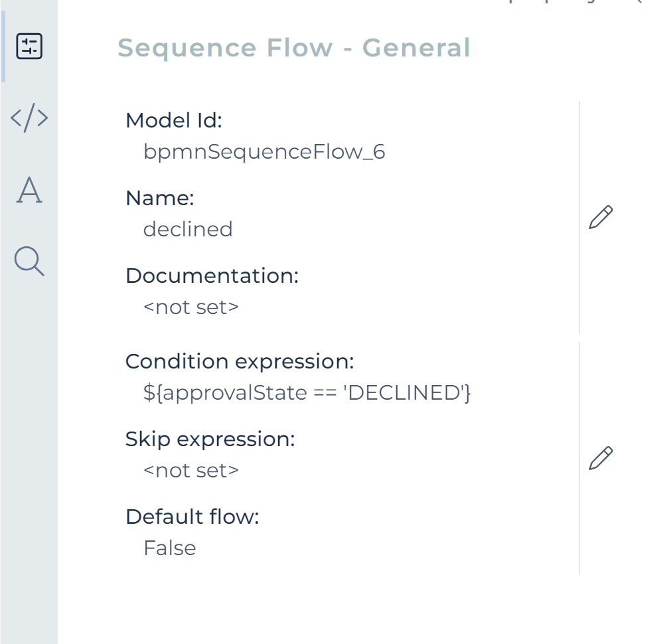Viewport: 667px width, 644px height.
Task: Click the declined name value to edit it
Action: (188, 229)
